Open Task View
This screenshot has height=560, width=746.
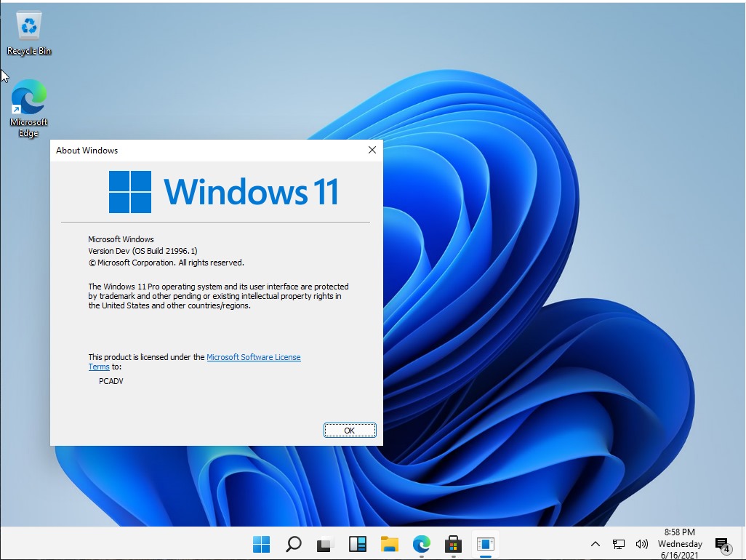pyautogui.click(x=324, y=543)
